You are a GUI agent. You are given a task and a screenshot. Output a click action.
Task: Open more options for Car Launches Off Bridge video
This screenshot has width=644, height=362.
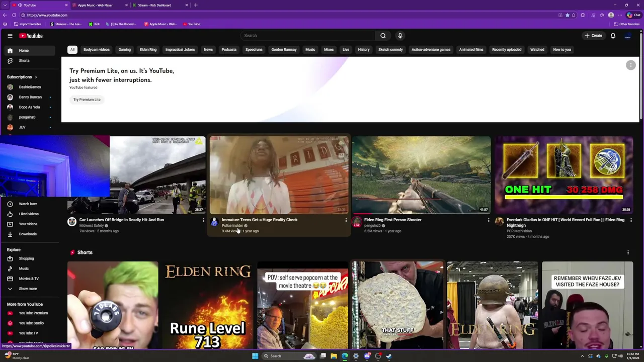(x=203, y=220)
